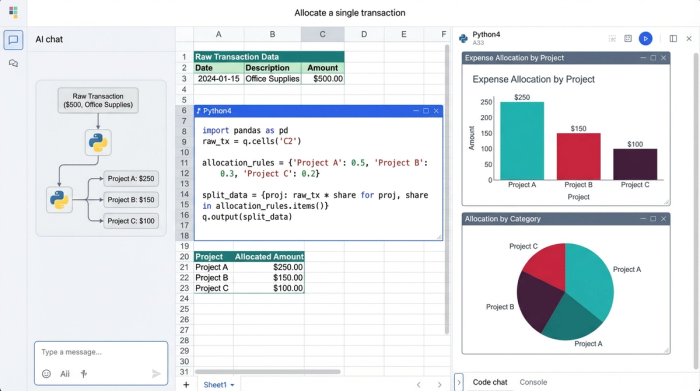Screen dimensions: 700x391
Task: Select the Raw Transaction Data header cell
Action: (269, 57)
